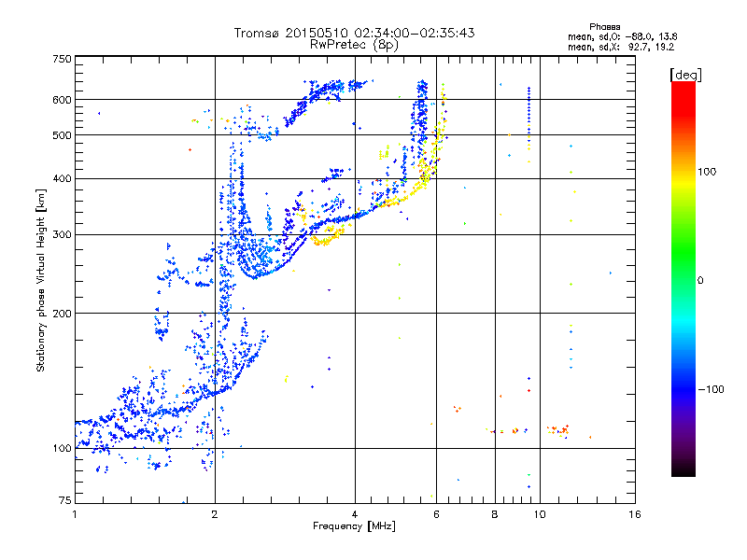
Task: Click the y-axis tick label "300"
Action: [x=62, y=234]
